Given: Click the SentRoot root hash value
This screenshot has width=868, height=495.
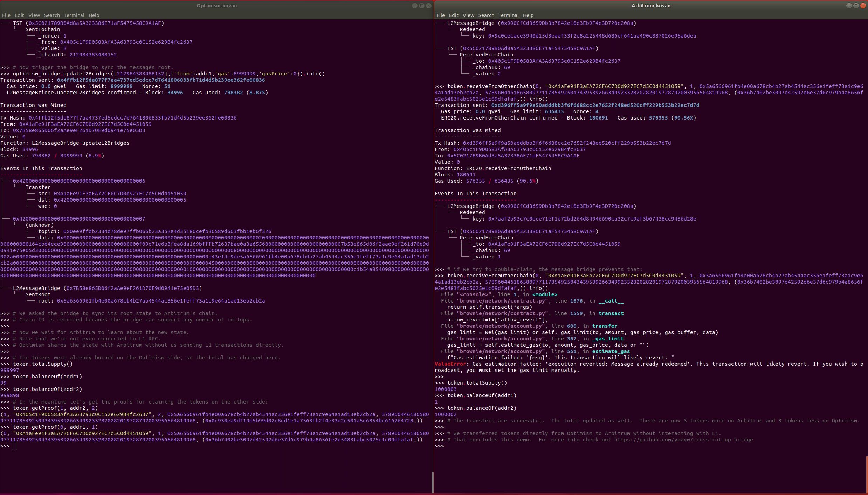Looking at the screenshot, I should point(161,301).
